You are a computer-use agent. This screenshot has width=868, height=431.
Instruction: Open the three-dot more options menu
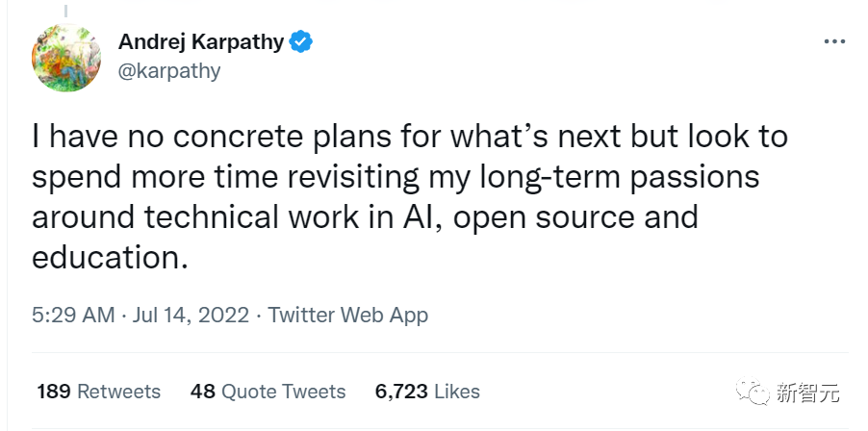click(833, 43)
